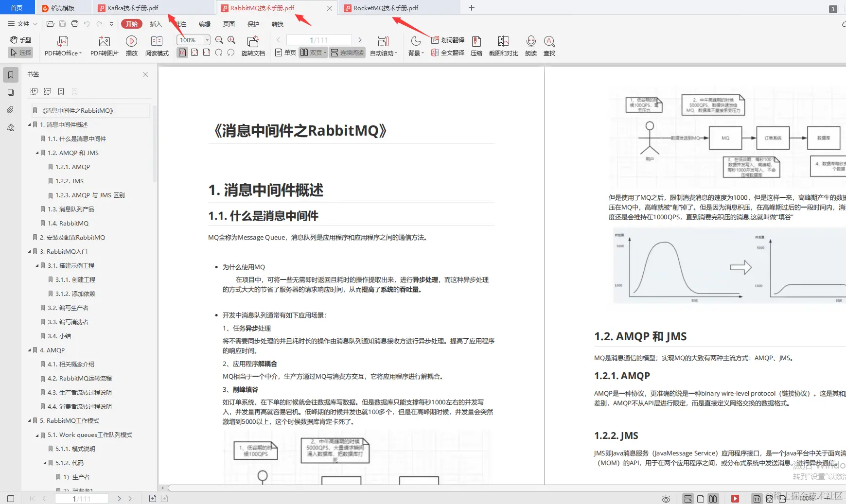846x504 pixels.
Task: Go to next page in toolbar
Action: 360,40
